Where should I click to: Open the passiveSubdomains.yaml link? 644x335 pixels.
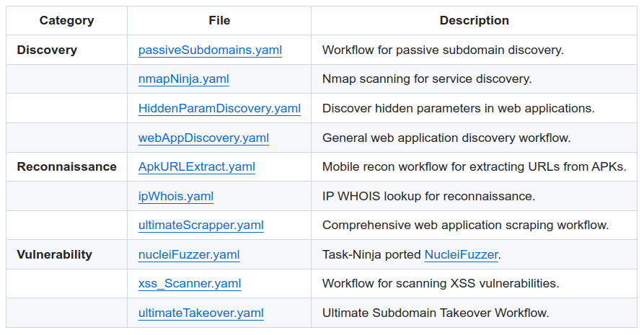coord(210,50)
